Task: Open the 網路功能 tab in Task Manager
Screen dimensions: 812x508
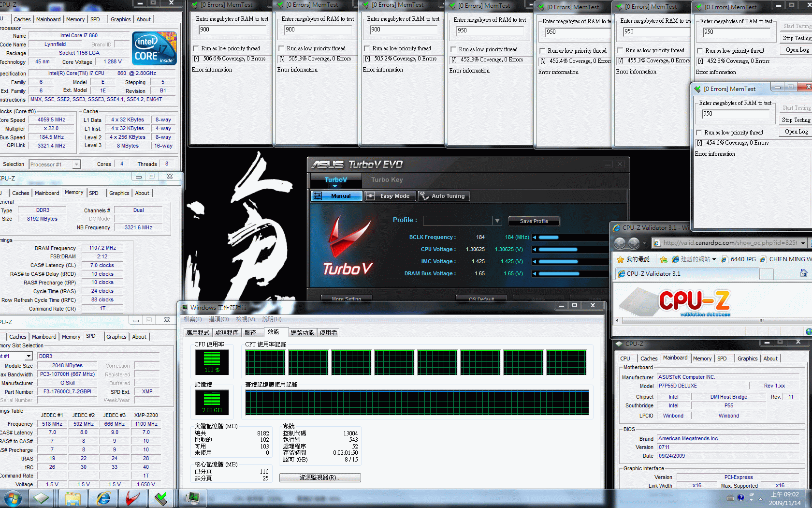Action: tap(302, 332)
